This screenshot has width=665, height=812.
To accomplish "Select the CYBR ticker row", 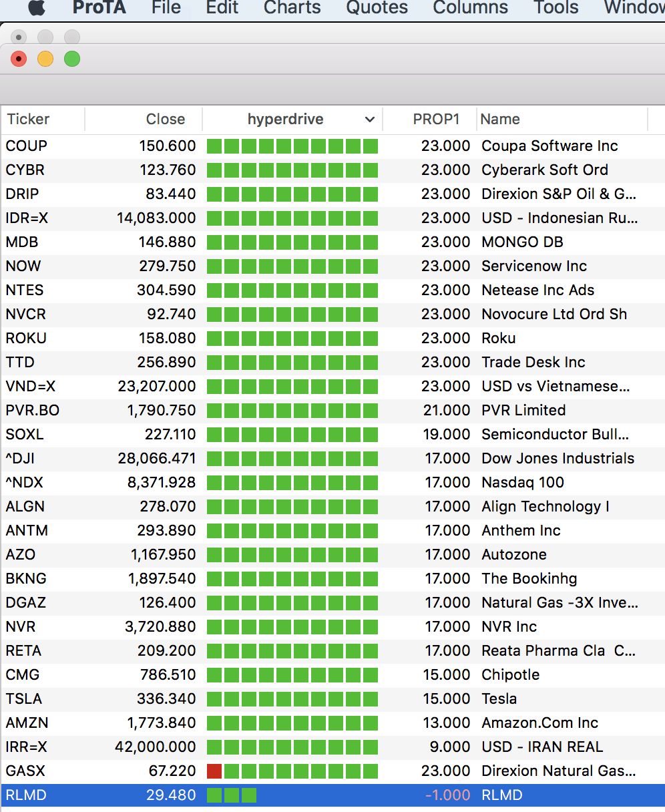I will [332, 170].
